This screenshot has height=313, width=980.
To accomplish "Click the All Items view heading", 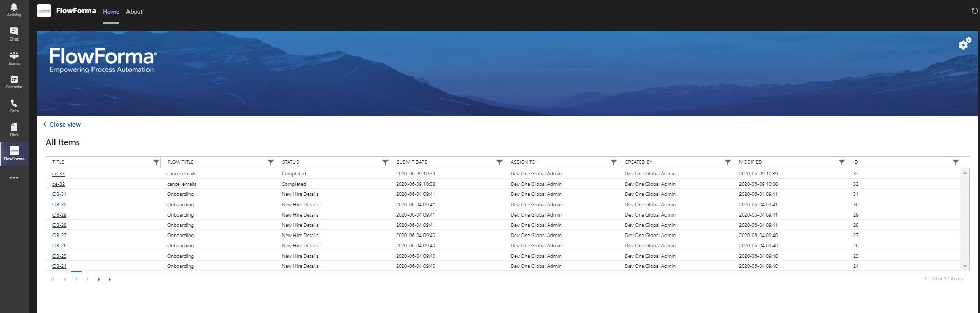I will pos(63,143).
